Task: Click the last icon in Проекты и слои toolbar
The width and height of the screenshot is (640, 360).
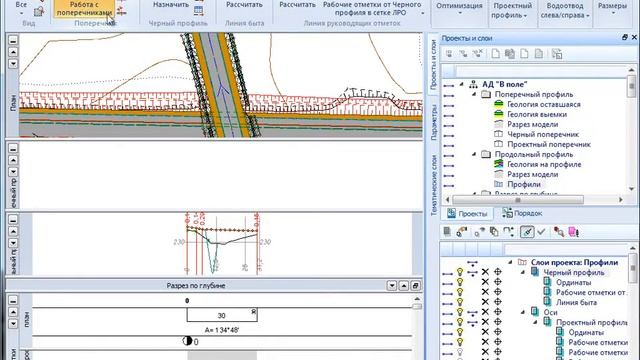Action: click(x=557, y=54)
